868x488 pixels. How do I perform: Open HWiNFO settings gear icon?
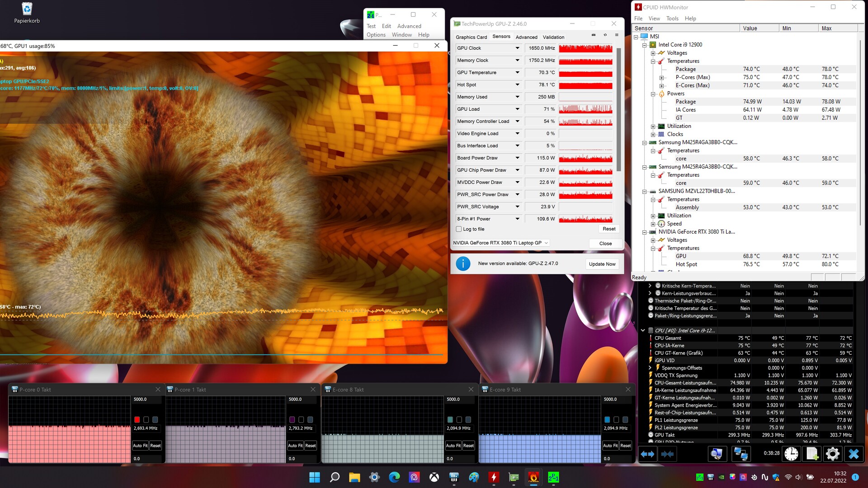coord(832,454)
